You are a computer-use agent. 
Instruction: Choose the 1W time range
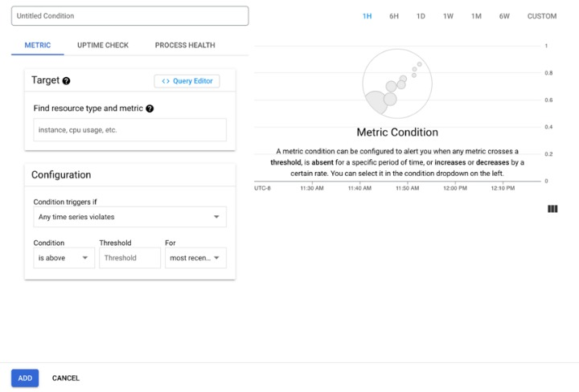click(x=448, y=16)
